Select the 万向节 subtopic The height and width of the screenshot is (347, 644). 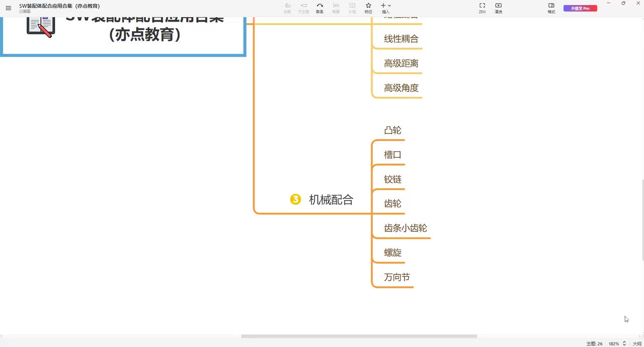[x=397, y=277]
